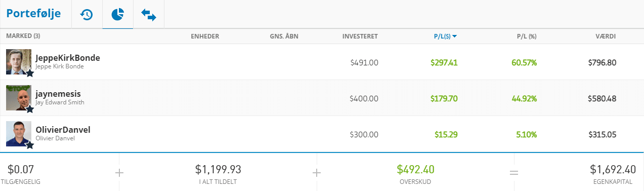
Task: Click JeppeKirkBonde's star badge
Action: [x=30, y=73]
